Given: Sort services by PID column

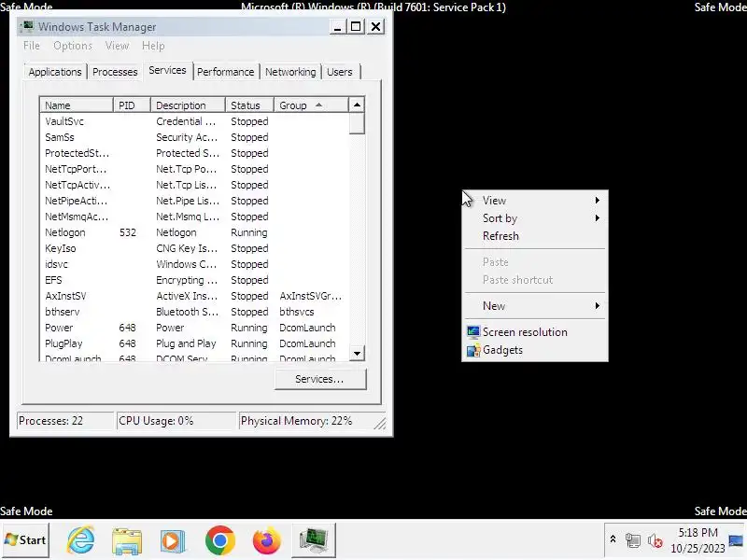Looking at the screenshot, I should [x=132, y=105].
